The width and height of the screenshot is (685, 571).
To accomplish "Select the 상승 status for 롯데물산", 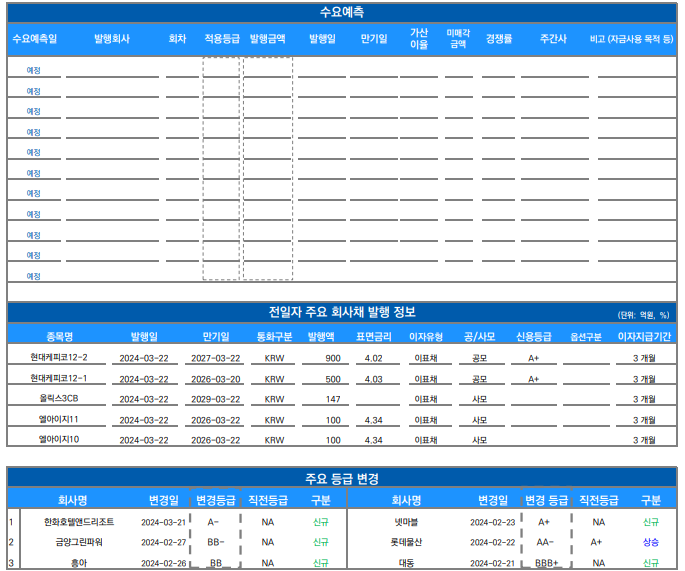I will point(651,542).
